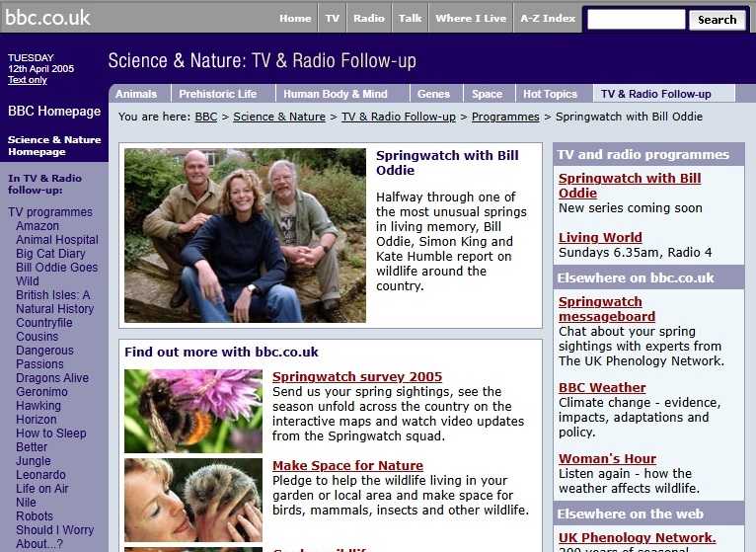Open Science & Nature Homepage link

click(x=54, y=146)
